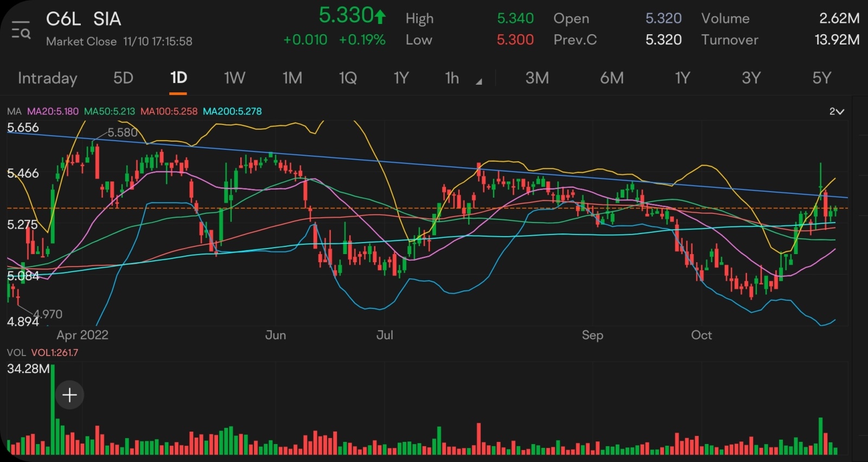Tap the plus button on volume chart

pyautogui.click(x=69, y=395)
